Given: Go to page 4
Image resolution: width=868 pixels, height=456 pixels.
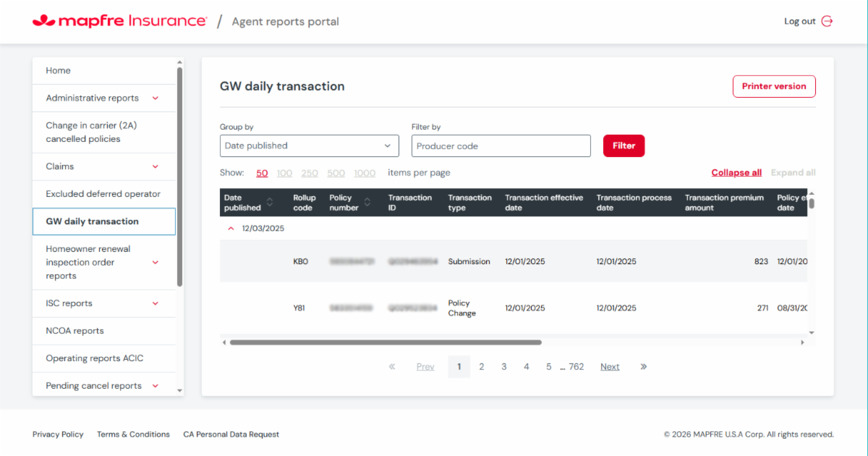Looking at the screenshot, I should pos(526,367).
